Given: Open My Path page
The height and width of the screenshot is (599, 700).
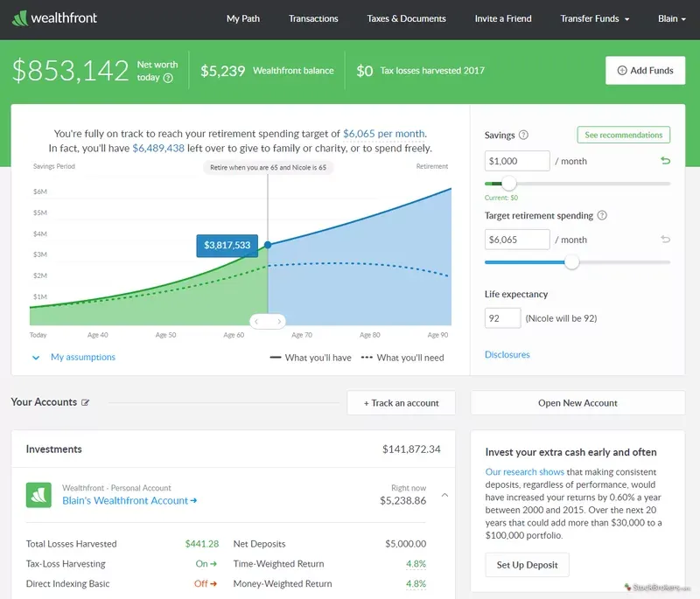Looking at the screenshot, I should click(x=243, y=18).
